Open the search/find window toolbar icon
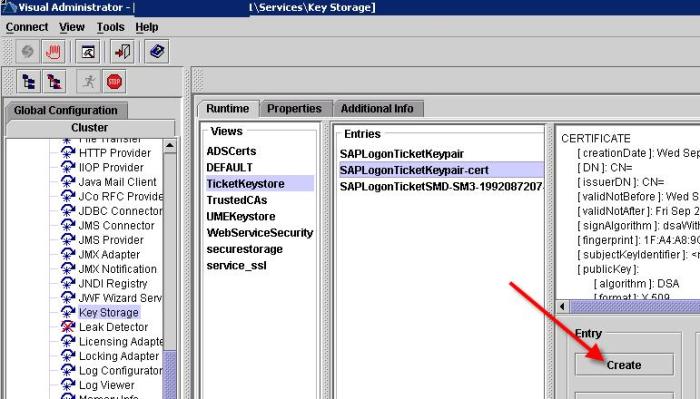Image resolution: width=700 pixels, height=399 pixels. point(88,52)
